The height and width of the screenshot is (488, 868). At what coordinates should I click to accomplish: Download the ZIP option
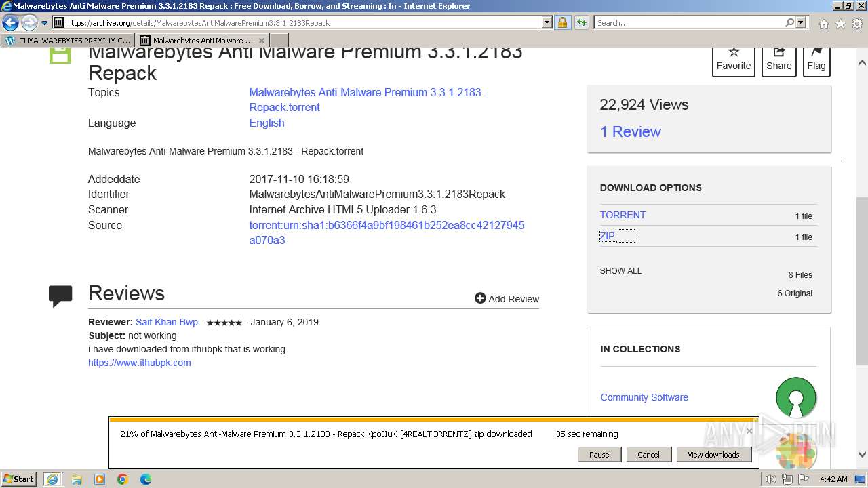(607, 236)
